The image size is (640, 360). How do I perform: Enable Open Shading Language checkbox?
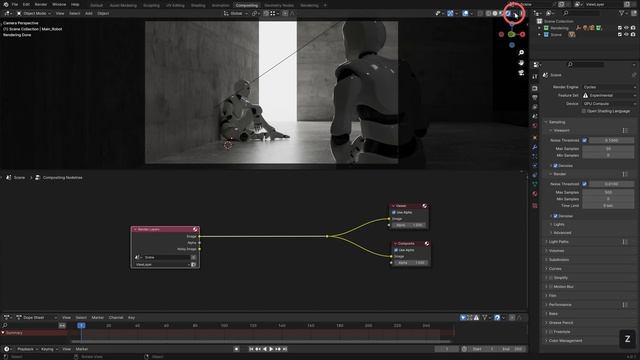point(584,111)
